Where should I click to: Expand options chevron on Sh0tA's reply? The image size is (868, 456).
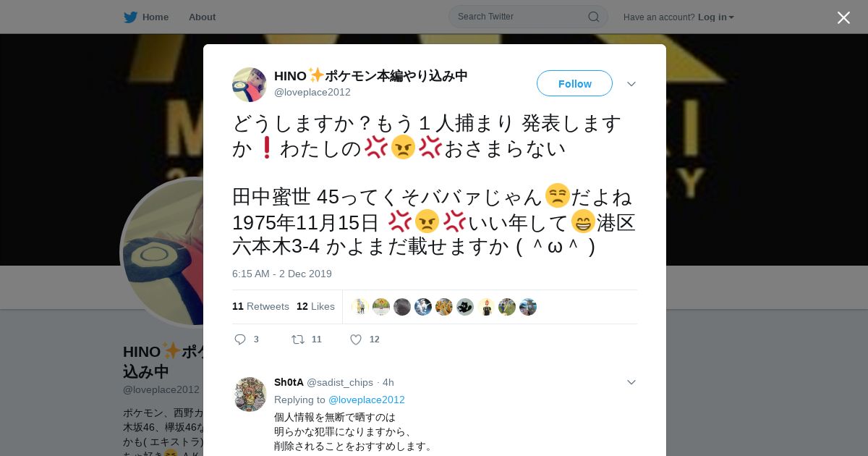pos(631,382)
